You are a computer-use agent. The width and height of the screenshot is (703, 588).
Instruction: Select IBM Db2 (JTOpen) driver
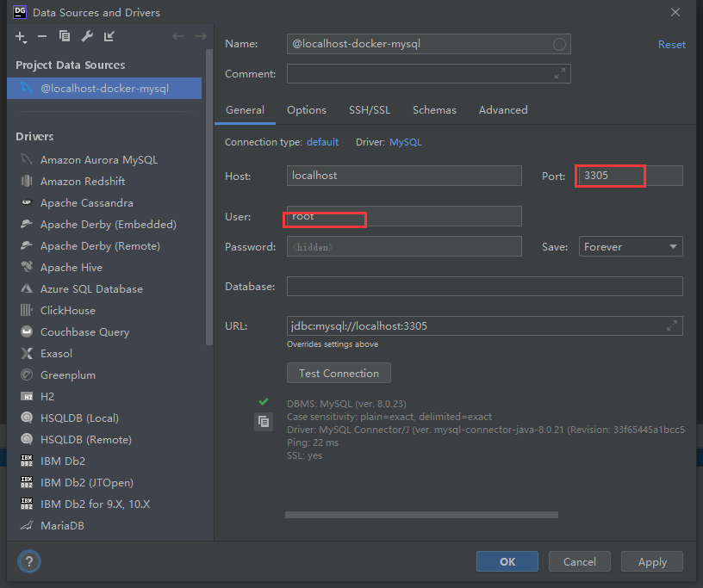pyautogui.click(x=87, y=482)
